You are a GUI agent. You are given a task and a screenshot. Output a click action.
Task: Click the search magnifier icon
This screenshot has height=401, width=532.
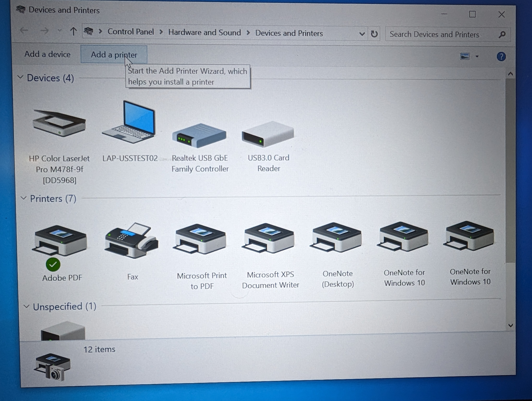(x=502, y=35)
